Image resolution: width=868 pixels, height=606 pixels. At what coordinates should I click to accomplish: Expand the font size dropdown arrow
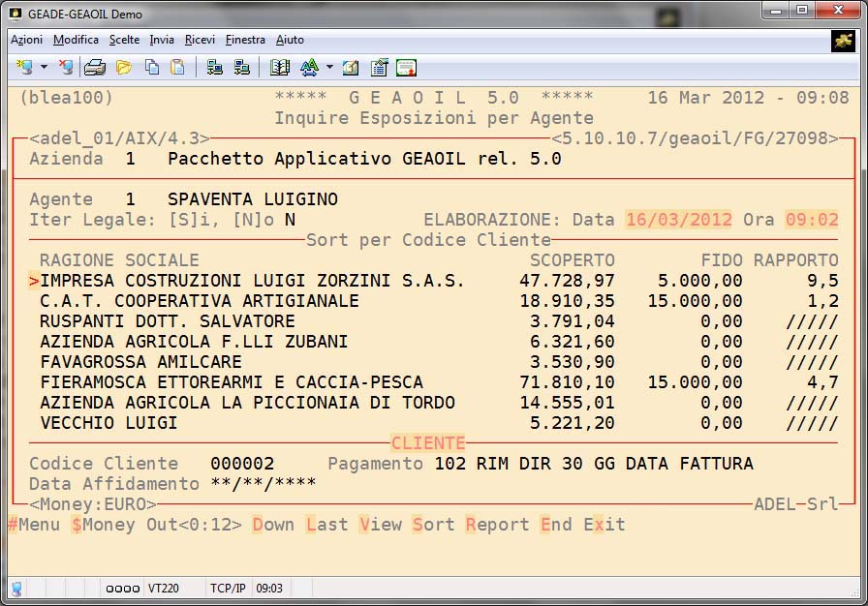[x=328, y=68]
